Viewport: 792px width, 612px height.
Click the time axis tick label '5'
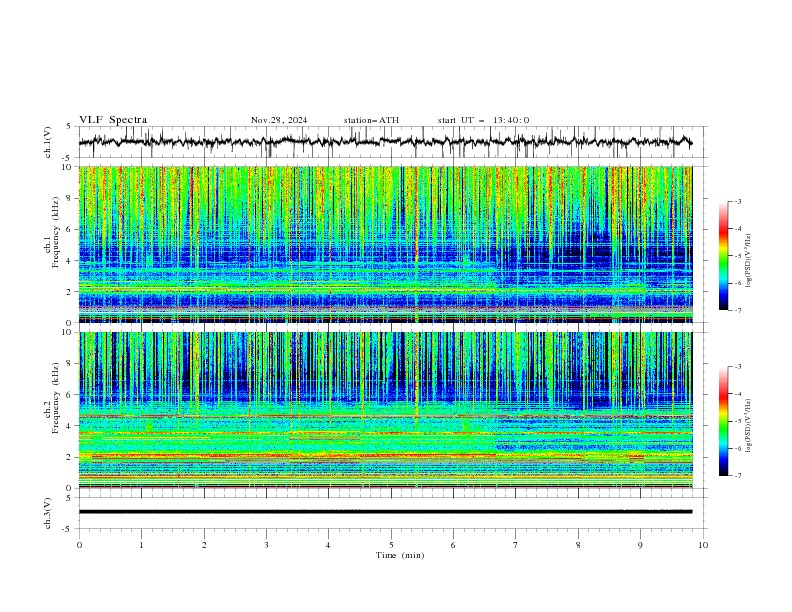click(391, 545)
